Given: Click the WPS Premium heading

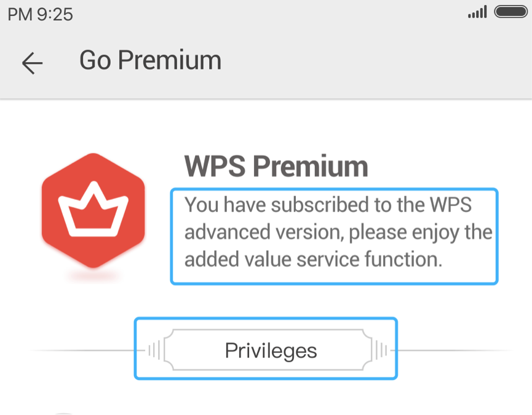Looking at the screenshot, I should pos(276,166).
